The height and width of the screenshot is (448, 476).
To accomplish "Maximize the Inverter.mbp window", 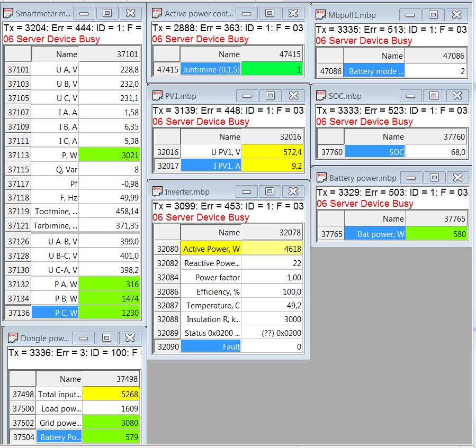I will [x=270, y=191].
